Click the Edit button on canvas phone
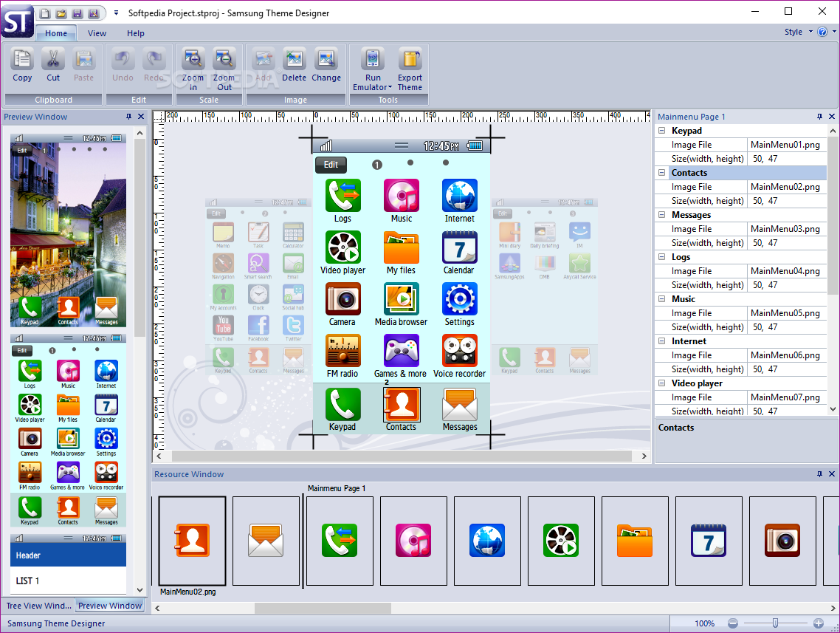This screenshot has height=633, width=840. point(331,165)
